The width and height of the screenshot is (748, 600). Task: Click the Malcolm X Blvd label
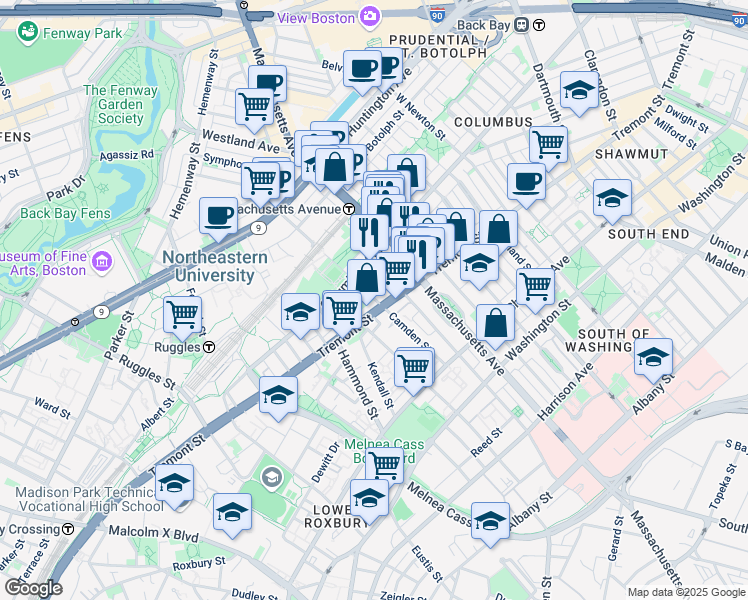[x=154, y=534]
